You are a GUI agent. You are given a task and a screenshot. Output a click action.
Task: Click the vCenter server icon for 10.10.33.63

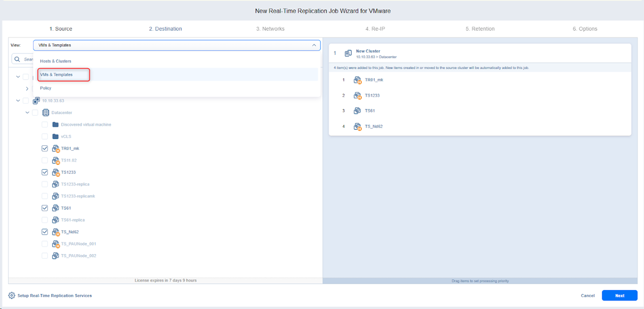[36, 101]
